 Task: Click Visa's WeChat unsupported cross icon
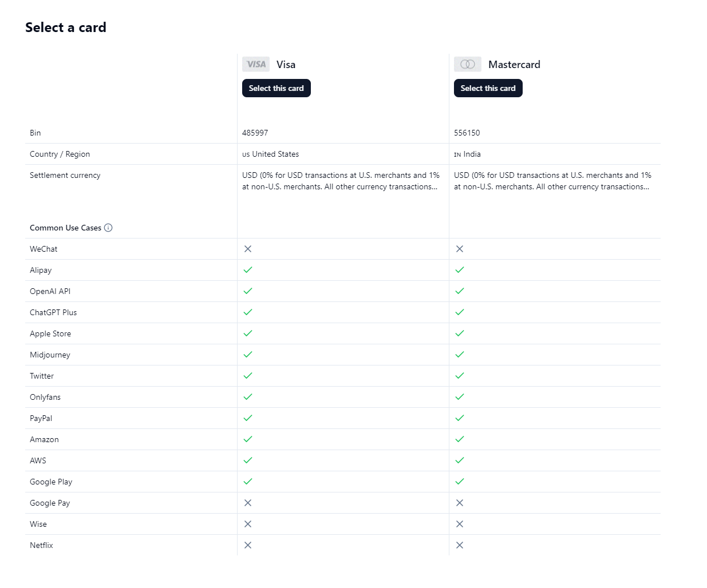point(248,249)
